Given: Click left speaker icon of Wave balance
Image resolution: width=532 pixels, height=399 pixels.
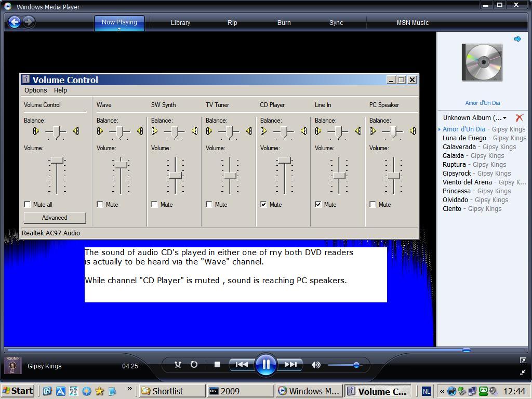Looking at the screenshot, I should pos(100,131).
